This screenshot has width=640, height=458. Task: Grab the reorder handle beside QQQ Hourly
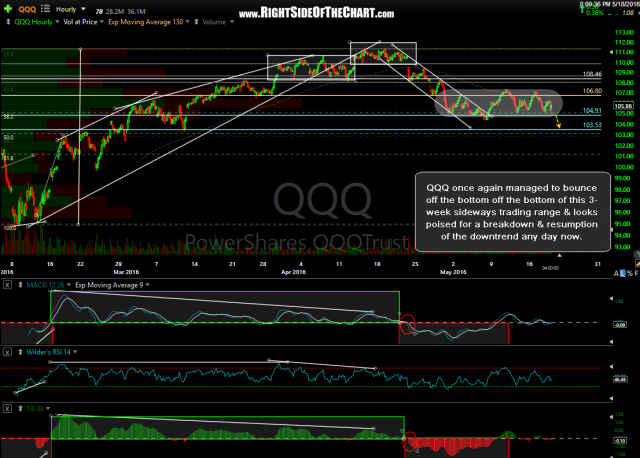tap(8, 22)
